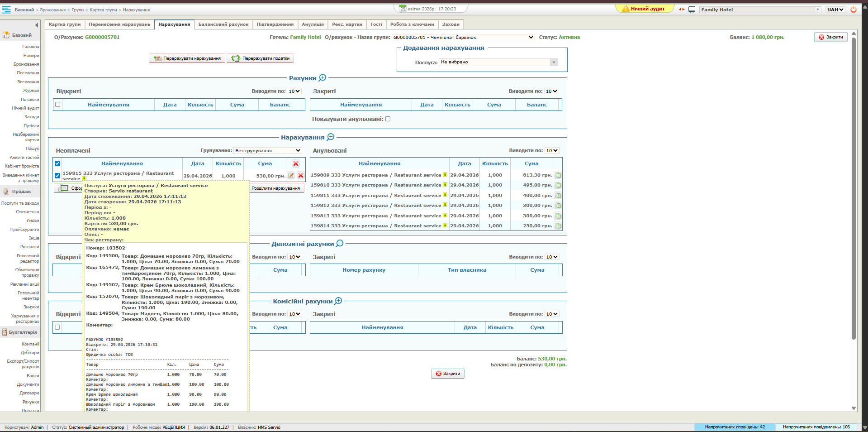The height and width of the screenshot is (432, 868).
Task: Edit charge 159815 using pencil icon
Action: pos(291,176)
